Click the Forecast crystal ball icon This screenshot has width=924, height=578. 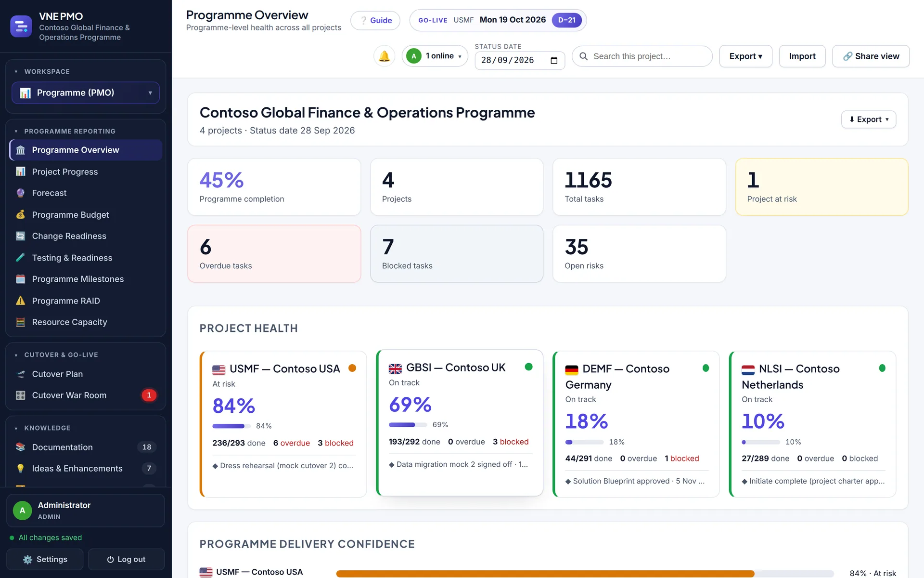[x=20, y=193]
